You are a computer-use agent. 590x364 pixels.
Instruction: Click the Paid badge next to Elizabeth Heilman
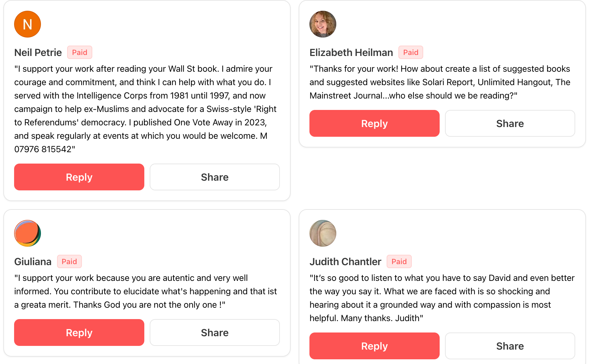click(x=410, y=52)
